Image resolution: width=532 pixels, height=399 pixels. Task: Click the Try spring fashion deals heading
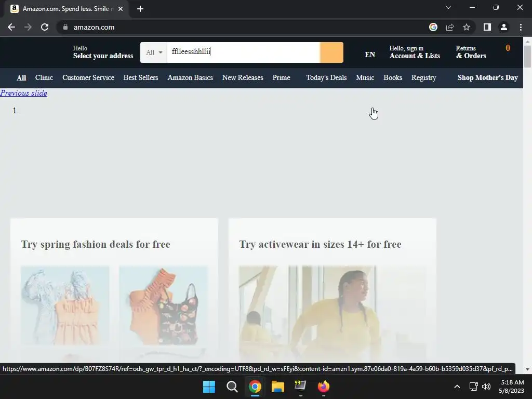pyautogui.click(x=96, y=244)
